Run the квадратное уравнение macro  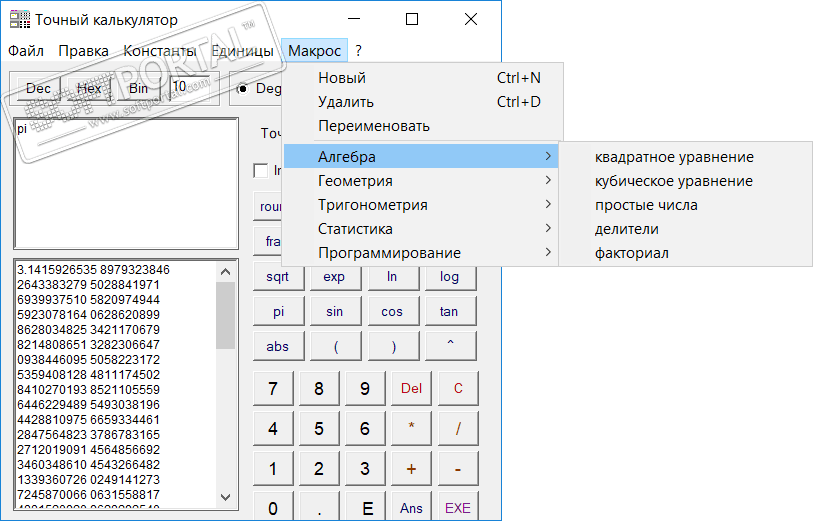[x=685, y=157]
